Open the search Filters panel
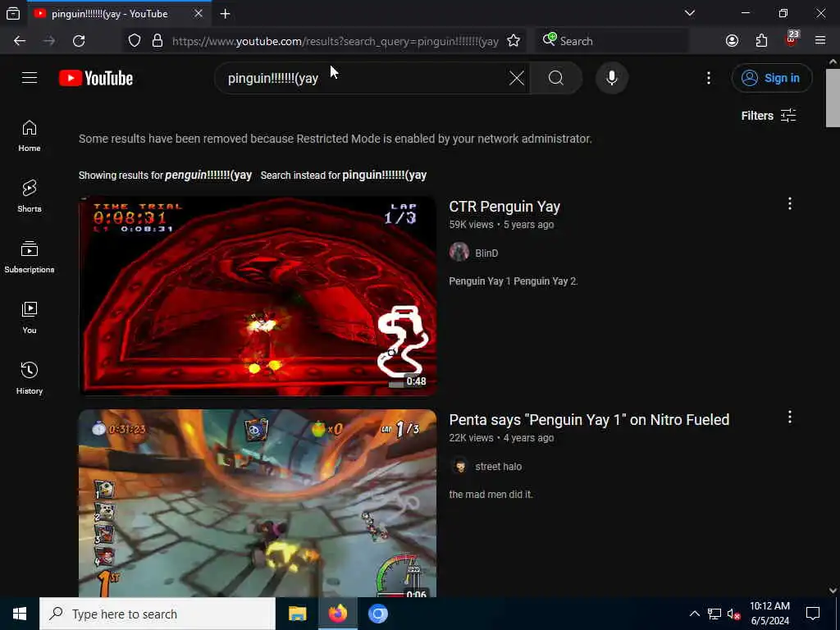Screen dimensions: 840x630 768,116
